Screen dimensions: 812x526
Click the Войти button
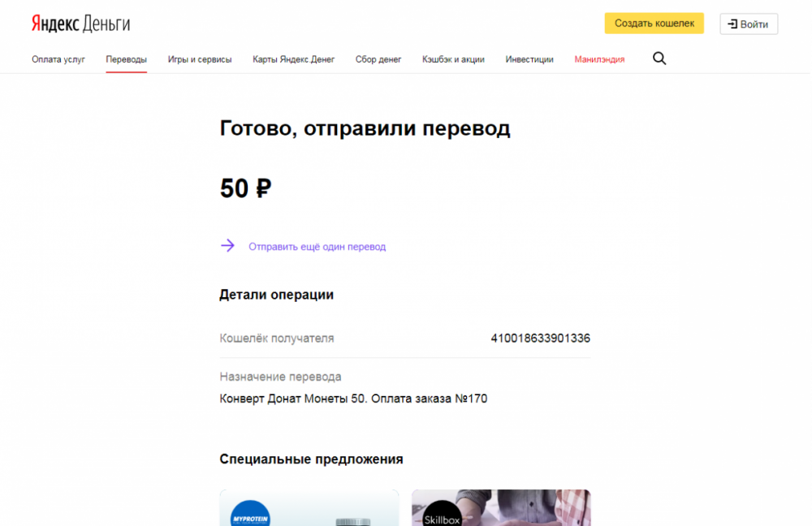tap(749, 24)
